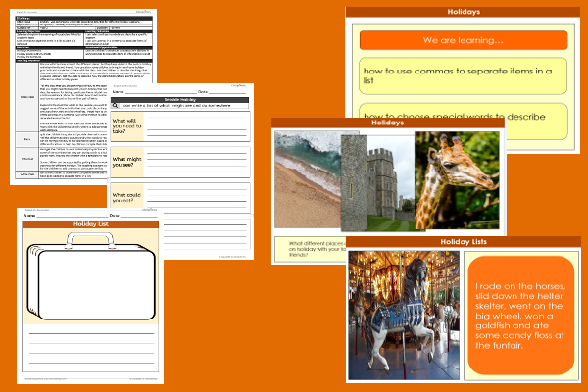
Task: Open the stone castle photo
Action: [x=377, y=182]
